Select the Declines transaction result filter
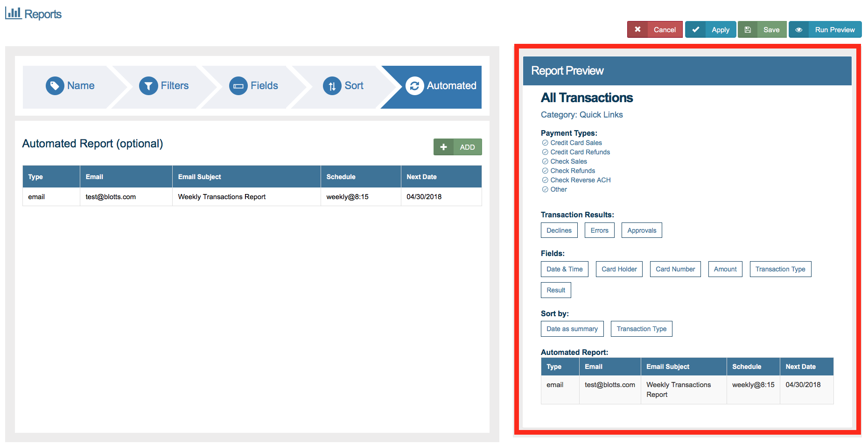The image size is (868, 444). pos(559,230)
